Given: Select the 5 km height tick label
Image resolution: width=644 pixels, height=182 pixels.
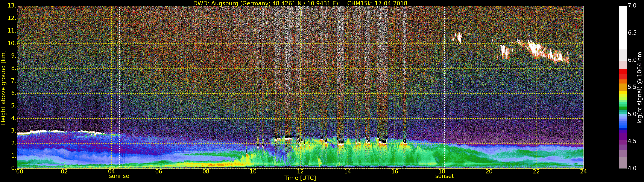Looking at the screenshot, I should [13, 106].
